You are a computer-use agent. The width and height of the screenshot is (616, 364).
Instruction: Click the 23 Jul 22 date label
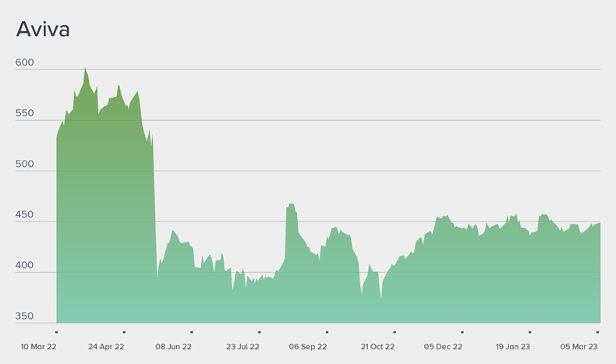click(x=243, y=347)
